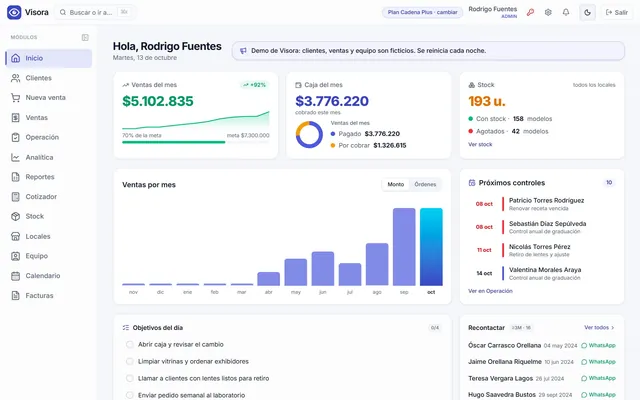Click the megaphone icon in demo banner

tap(243, 51)
